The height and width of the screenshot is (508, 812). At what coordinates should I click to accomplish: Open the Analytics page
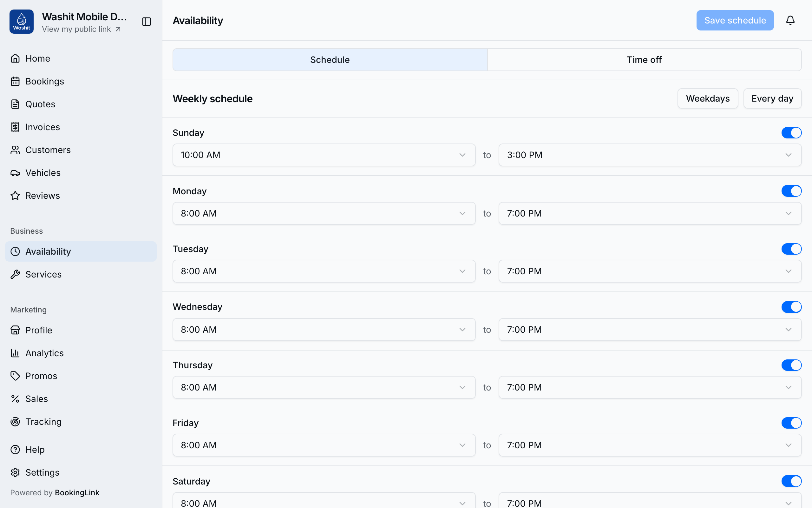click(x=81, y=353)
